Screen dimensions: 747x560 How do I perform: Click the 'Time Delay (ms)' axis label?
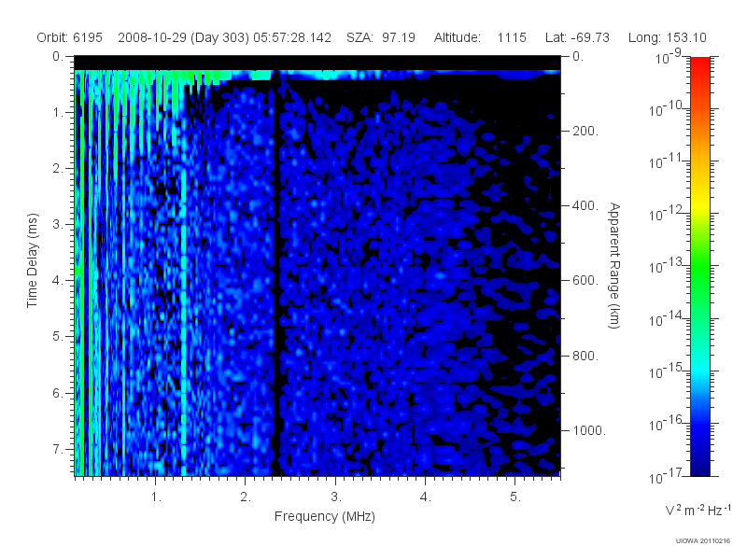point(32,260)
